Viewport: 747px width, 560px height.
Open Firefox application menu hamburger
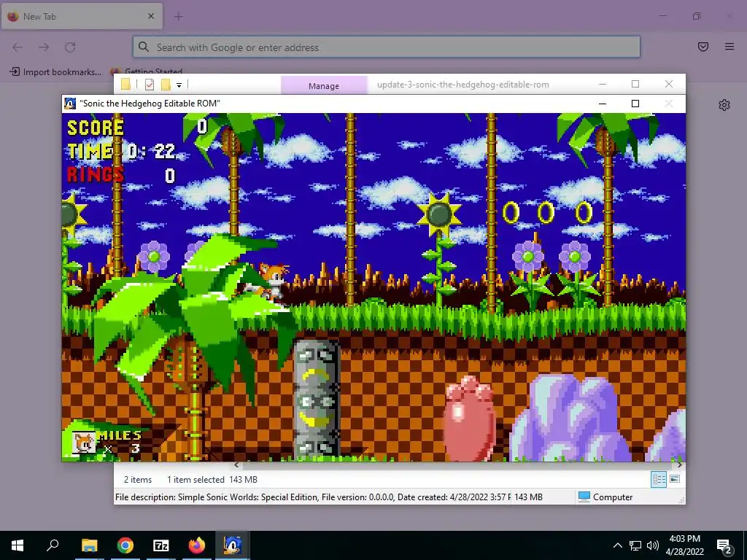(x=729, y=47)
